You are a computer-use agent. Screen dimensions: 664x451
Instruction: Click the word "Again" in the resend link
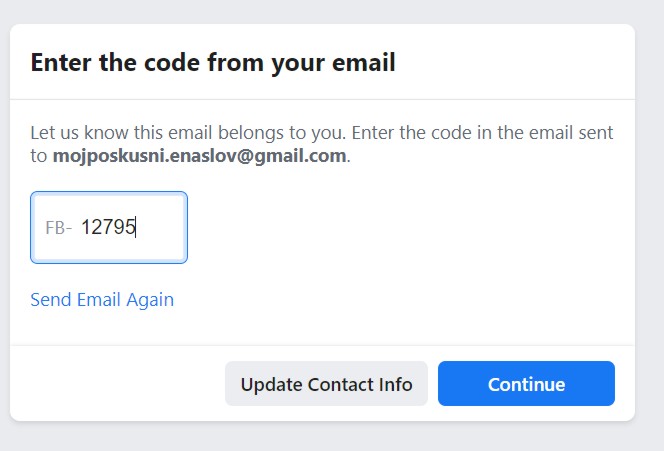150,299
